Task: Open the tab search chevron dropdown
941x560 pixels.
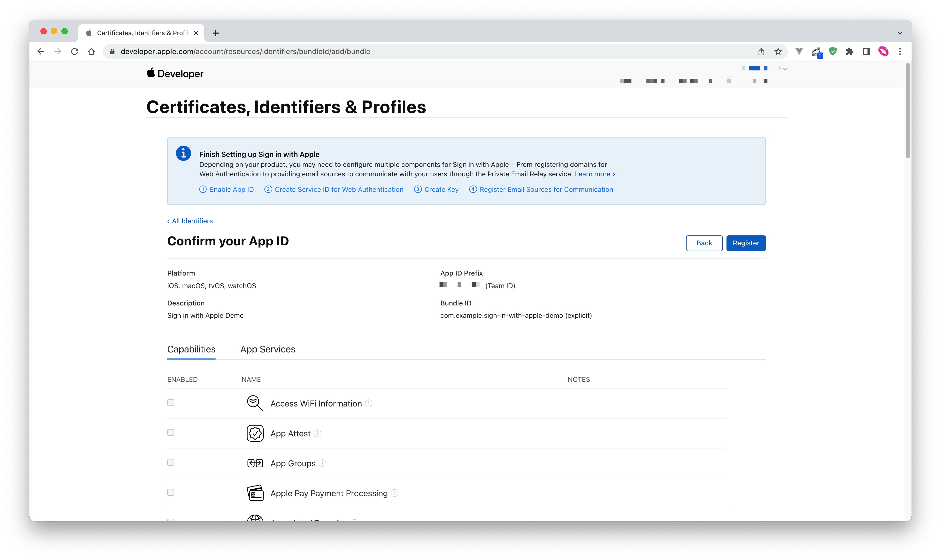Action: tap(900, 33)
